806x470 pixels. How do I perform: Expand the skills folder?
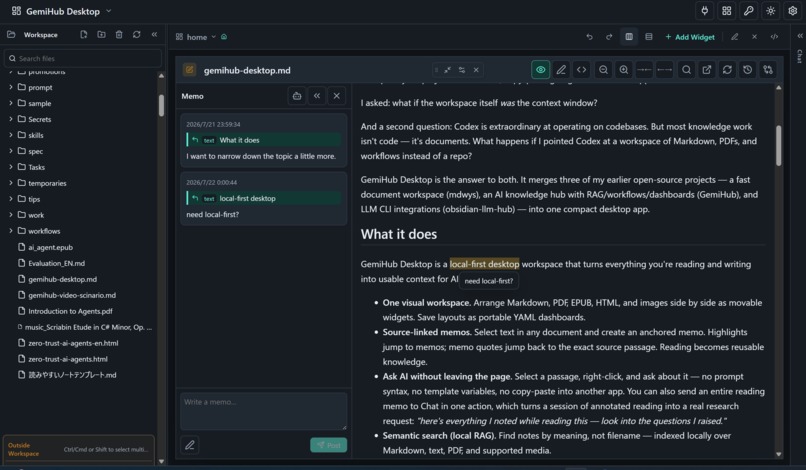tap(11, 135)
